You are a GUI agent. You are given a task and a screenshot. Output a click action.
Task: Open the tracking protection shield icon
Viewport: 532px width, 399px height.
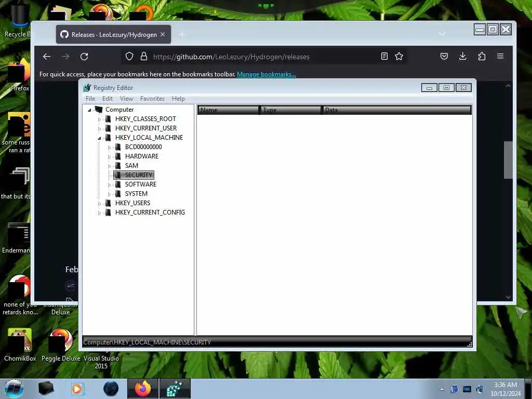[x=129, y=56]
